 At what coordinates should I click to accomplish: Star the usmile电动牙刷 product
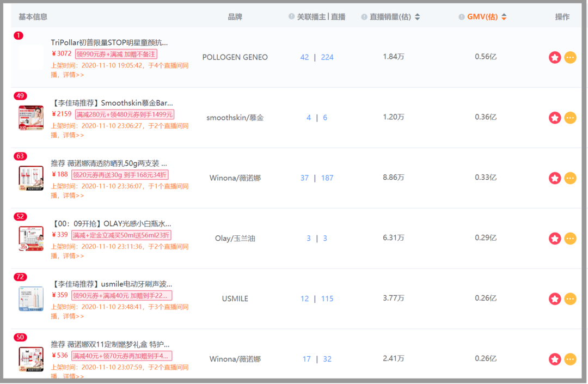[555, 299]
